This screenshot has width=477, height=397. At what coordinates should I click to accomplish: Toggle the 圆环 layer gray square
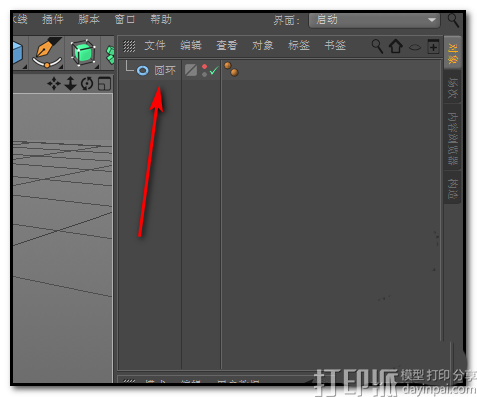(x=191, y=70)
